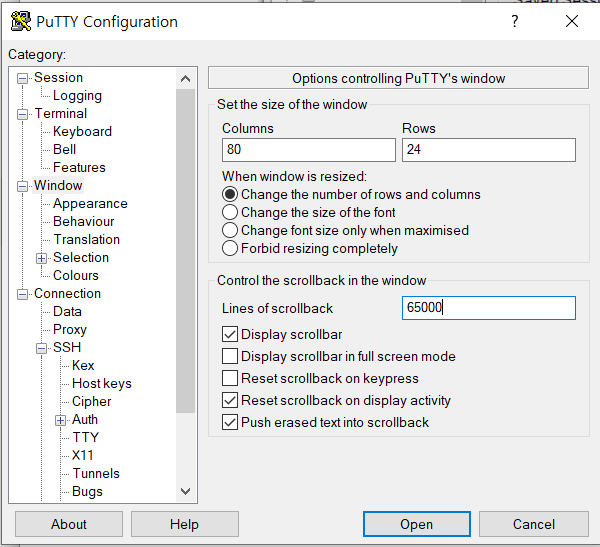Enable Reset scrollback on keypress
Screen dimensions: 600x547
(230, 378)
